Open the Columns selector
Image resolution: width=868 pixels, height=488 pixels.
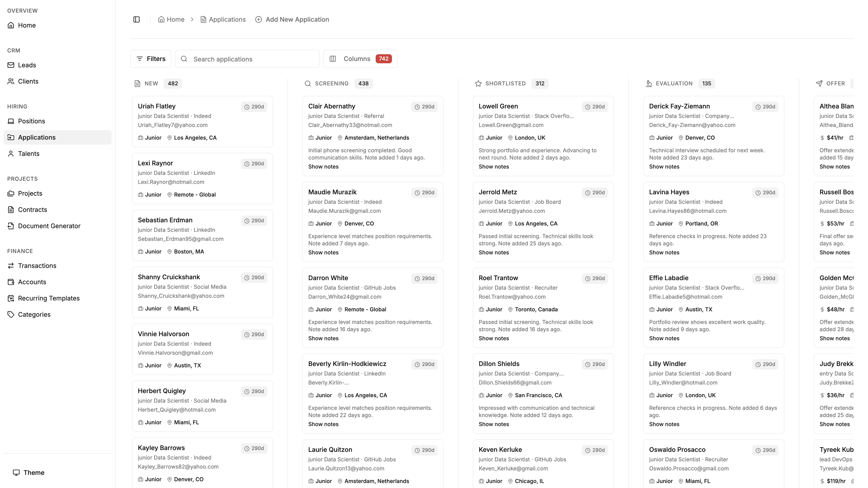(360, 59)
